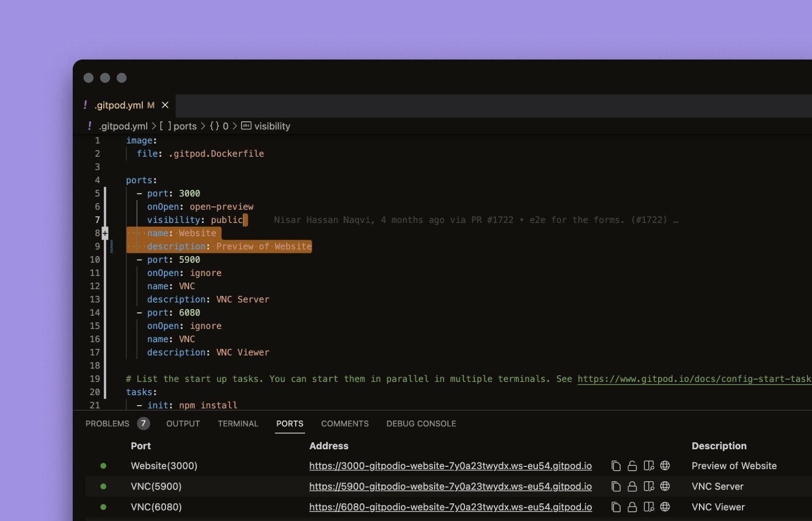The width and height of the screenshot is (812, 521).
Task: Open preview for Website(3000) port
Action: (649, 466)
